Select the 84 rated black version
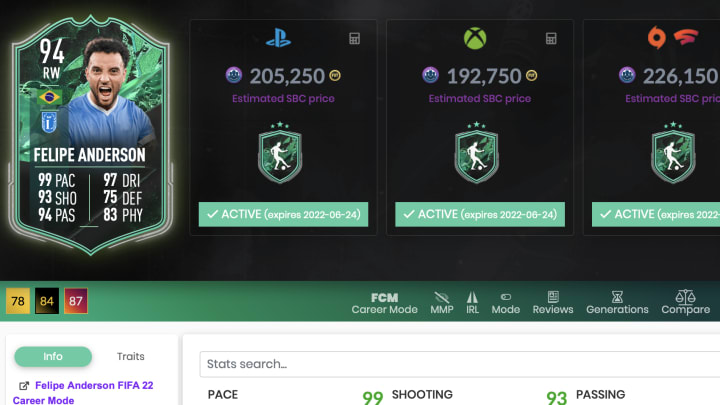 [47, 301]
